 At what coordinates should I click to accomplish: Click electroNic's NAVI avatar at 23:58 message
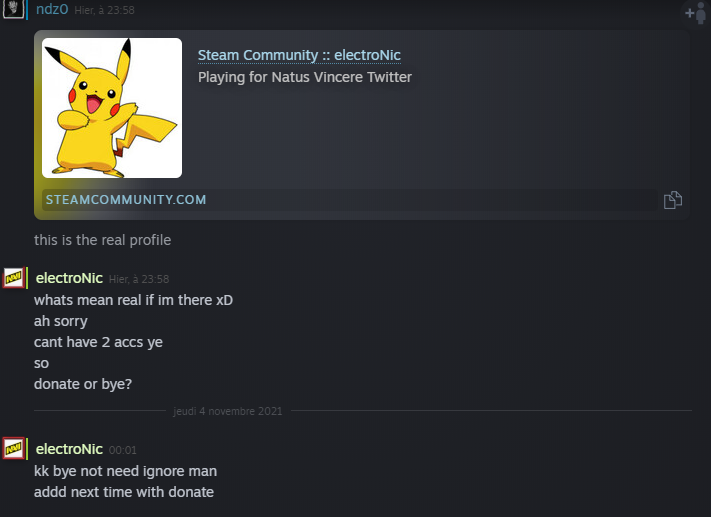[14, 279]
